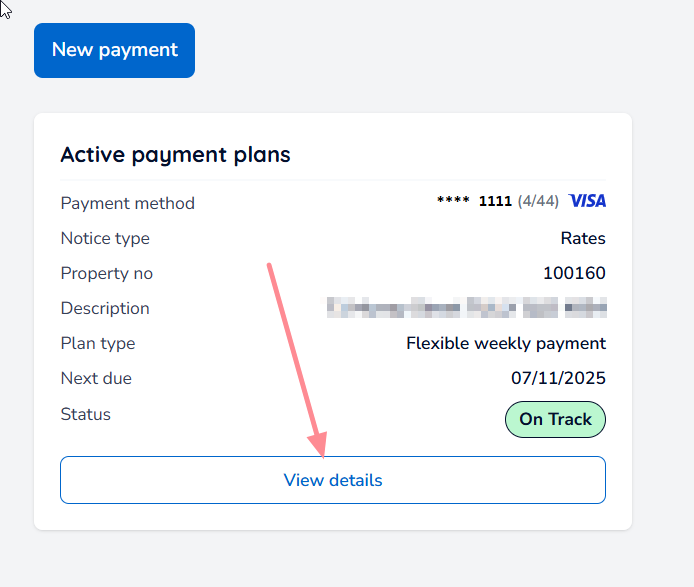Click the next due date 07/11/2025
694x587 pixels.
click(x=558, y=378)
